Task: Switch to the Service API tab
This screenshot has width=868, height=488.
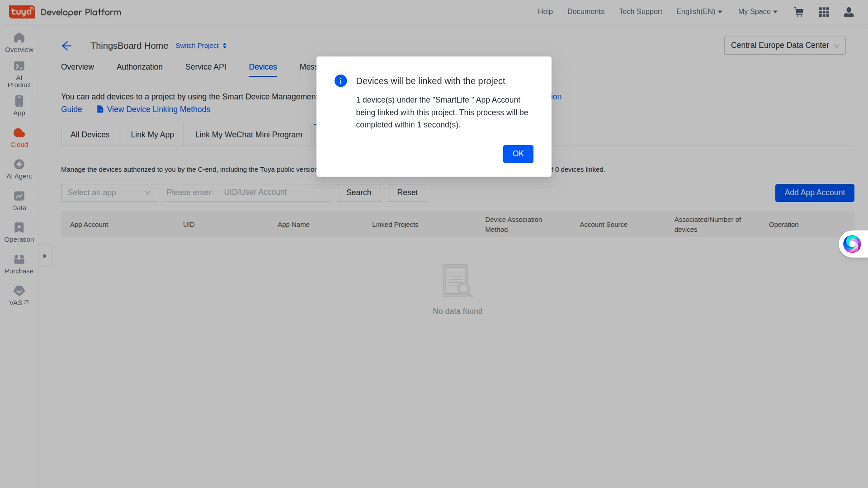Action: pos(206,67)
